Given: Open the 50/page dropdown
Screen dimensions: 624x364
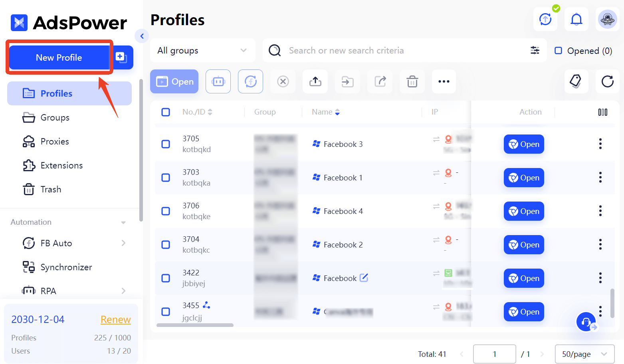Looking at the screenshot, I should pos(584,354).
